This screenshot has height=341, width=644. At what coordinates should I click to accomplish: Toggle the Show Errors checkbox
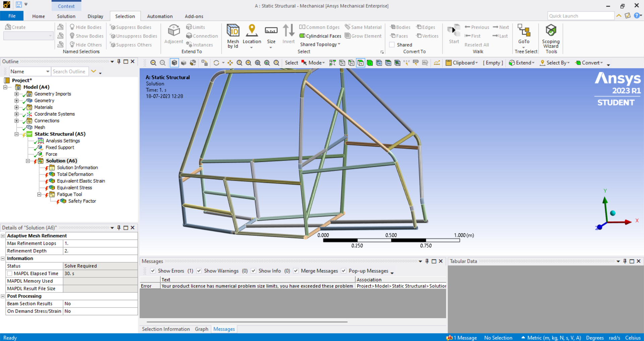coord(153,271)
